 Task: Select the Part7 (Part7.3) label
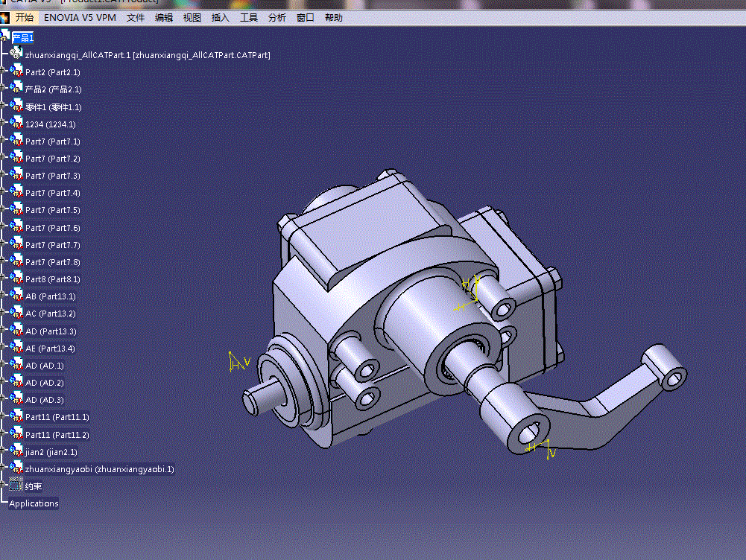(x=53, y=176)
